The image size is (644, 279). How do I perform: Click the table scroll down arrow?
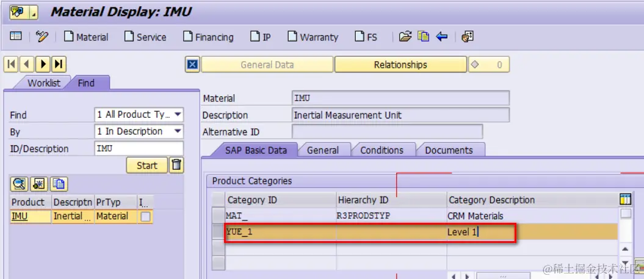tap(625, 263)
